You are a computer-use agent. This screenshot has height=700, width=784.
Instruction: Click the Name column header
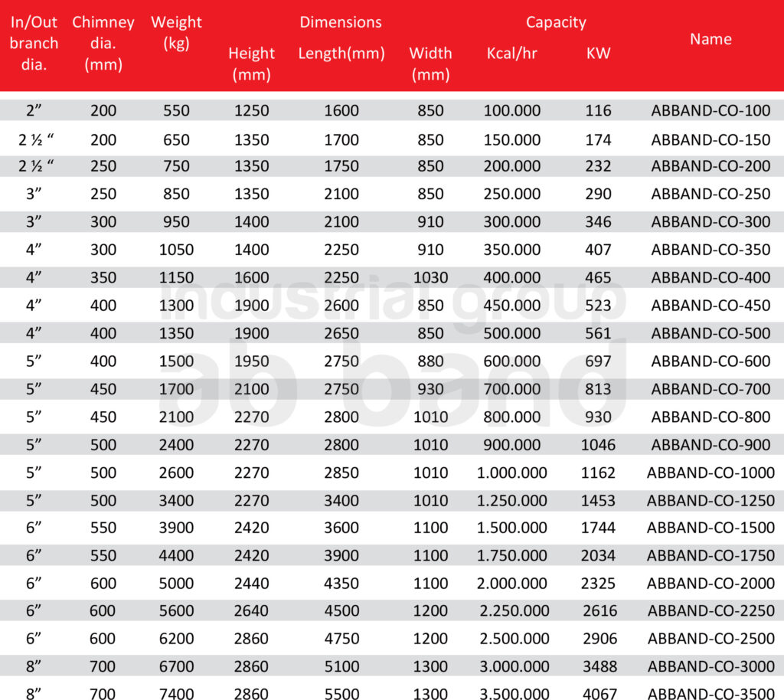[x=710, y=39]
